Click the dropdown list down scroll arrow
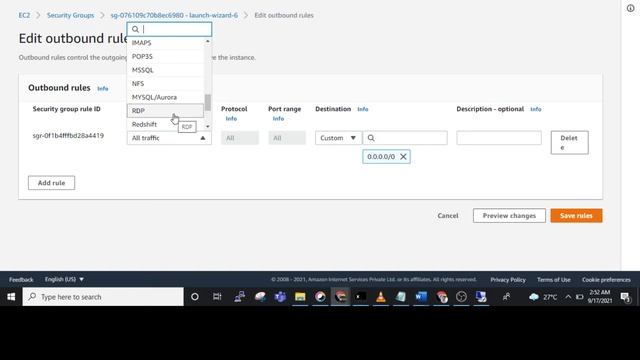The image size is (640, 360). [x=208, y=127]
